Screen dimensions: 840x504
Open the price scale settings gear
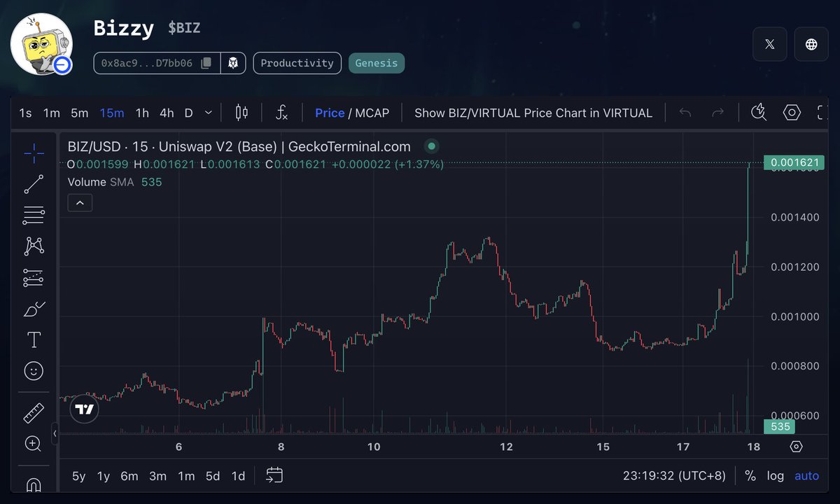[796, 447]
